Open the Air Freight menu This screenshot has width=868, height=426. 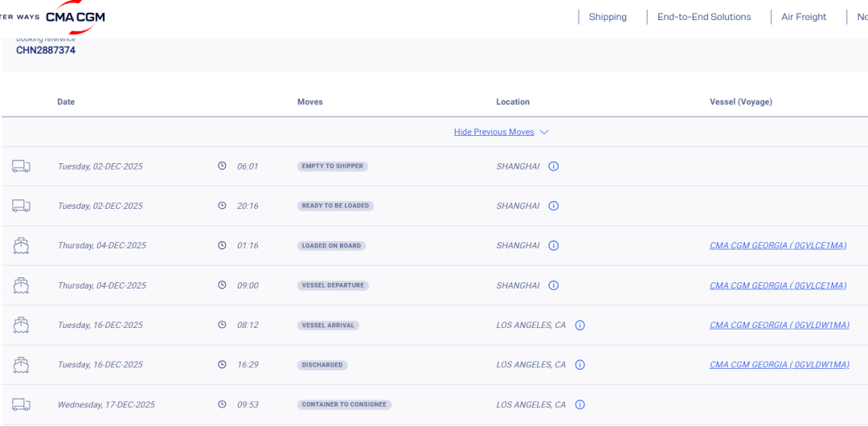tap(804, 17)
